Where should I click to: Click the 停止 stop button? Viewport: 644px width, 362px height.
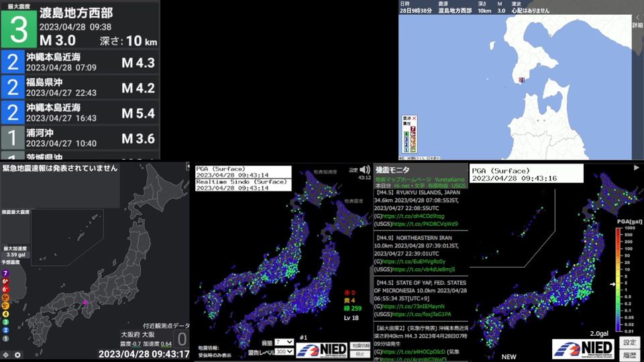(360, 354)
